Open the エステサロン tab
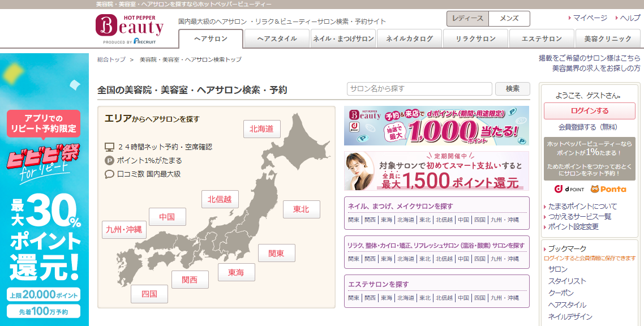Screen dimensions: 644x326 tap(542, 38)
